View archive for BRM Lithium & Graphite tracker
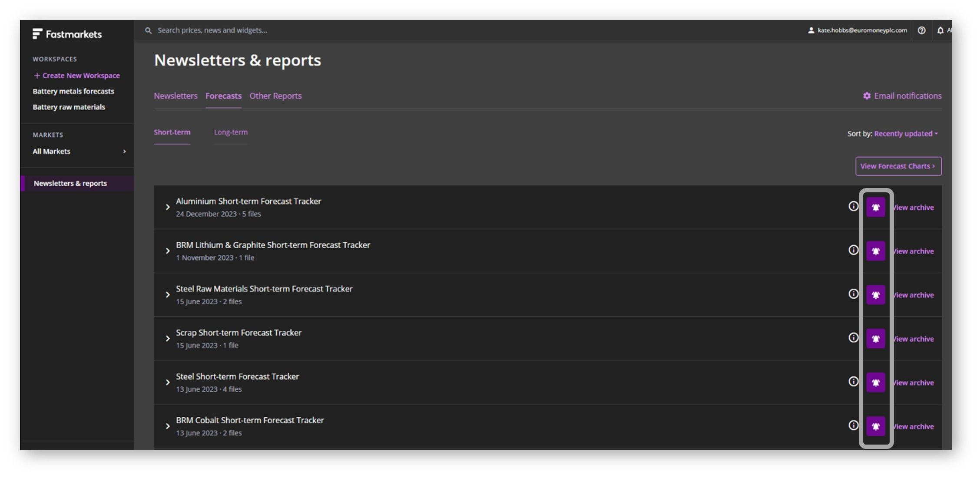 914,251
